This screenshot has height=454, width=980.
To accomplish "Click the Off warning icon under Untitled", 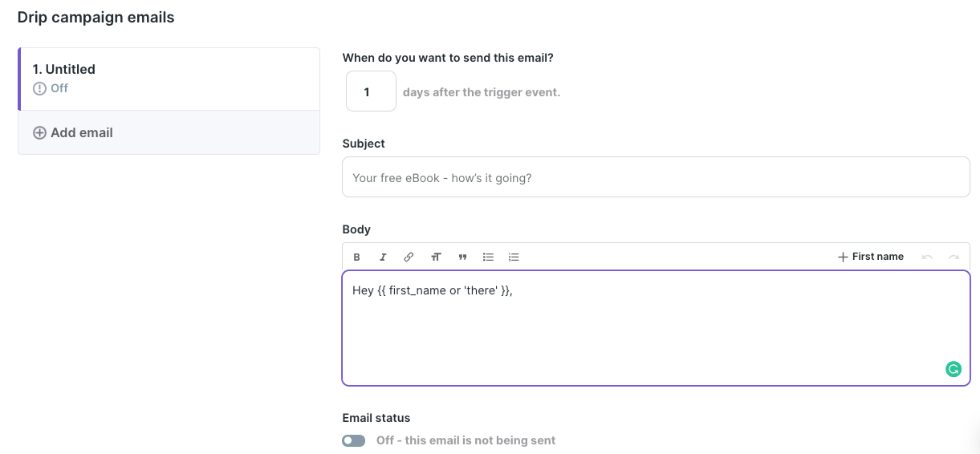I will tap(39, 88).
